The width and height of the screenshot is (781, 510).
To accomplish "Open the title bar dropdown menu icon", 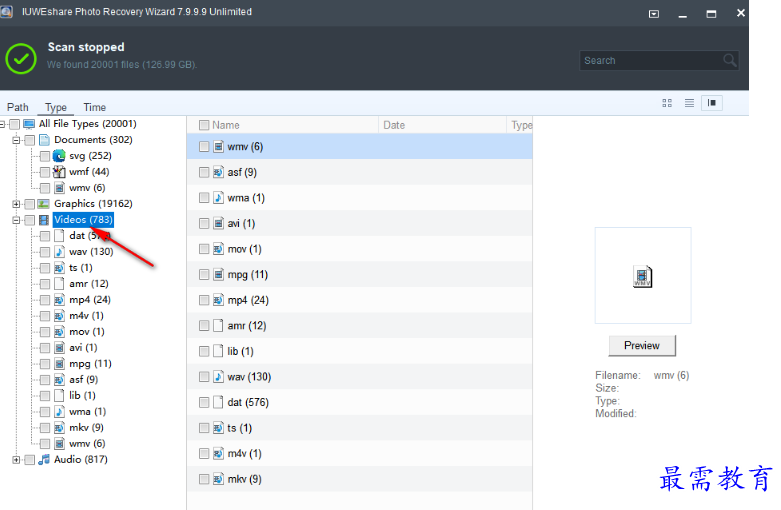I will 654,14.
